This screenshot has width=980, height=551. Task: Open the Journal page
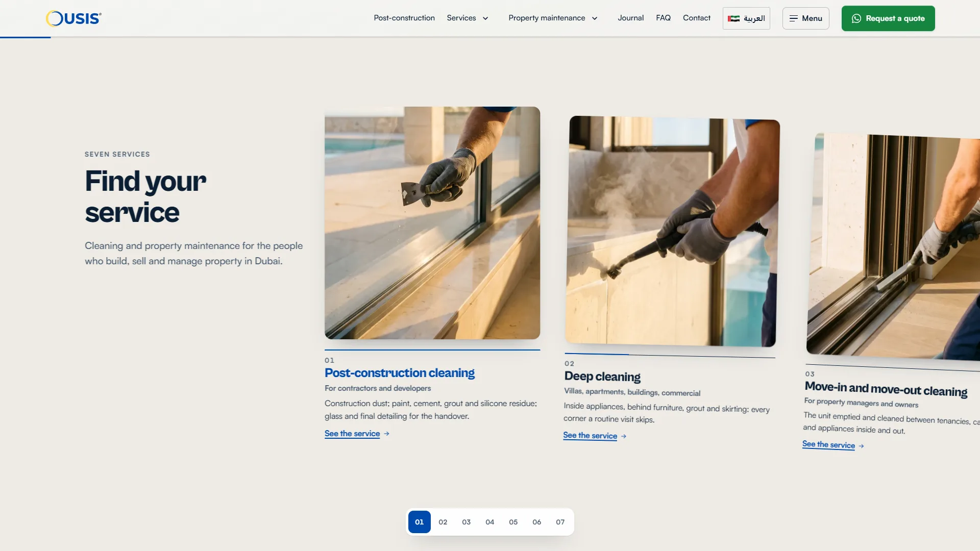[630, 18]
